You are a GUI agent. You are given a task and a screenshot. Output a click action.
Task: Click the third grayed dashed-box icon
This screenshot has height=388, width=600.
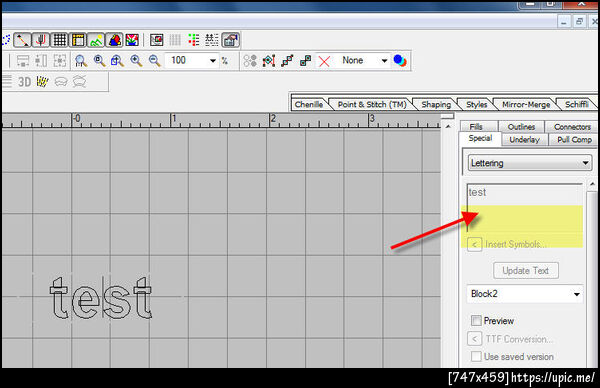[x=59, y=61]
